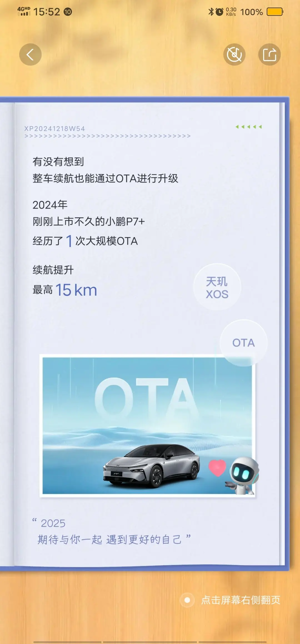Screen dimensions: 300x644
Task: Toggle the background music mute icon
Action: coord(234,55)
